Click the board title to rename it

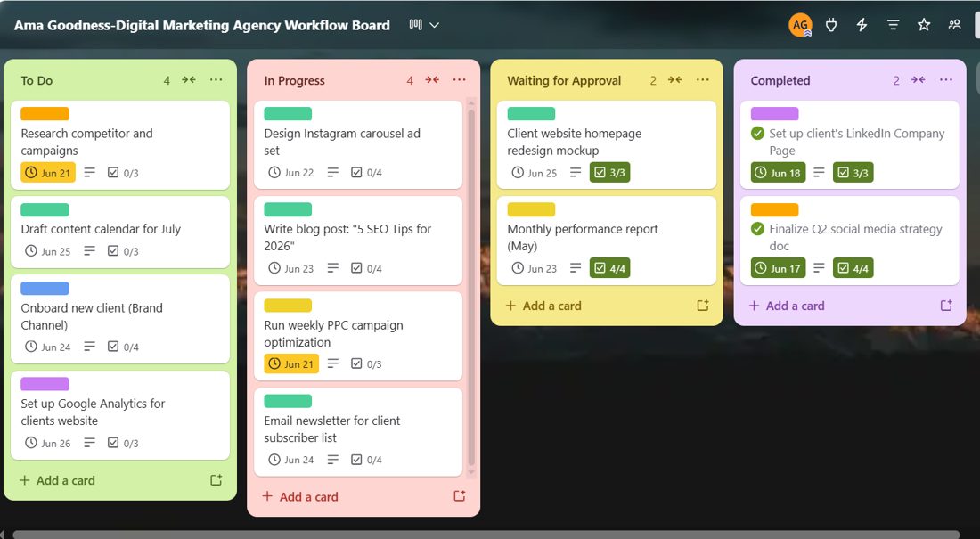[202, 26]
